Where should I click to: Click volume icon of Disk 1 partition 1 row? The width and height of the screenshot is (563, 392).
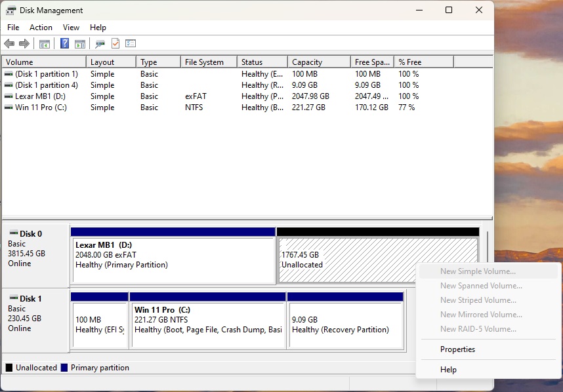click(9, 74)
